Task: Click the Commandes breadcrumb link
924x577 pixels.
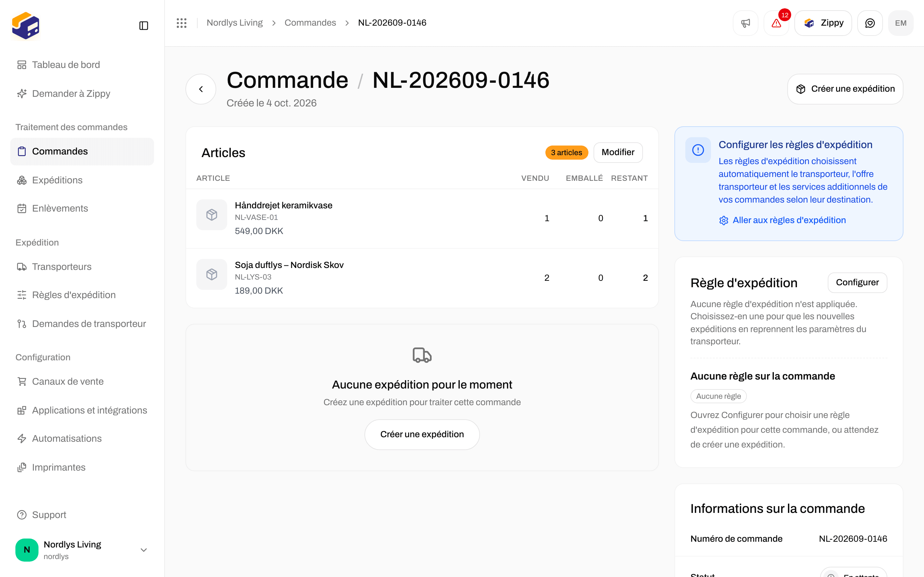Action: pyautogui.click(x=310, y=23)
